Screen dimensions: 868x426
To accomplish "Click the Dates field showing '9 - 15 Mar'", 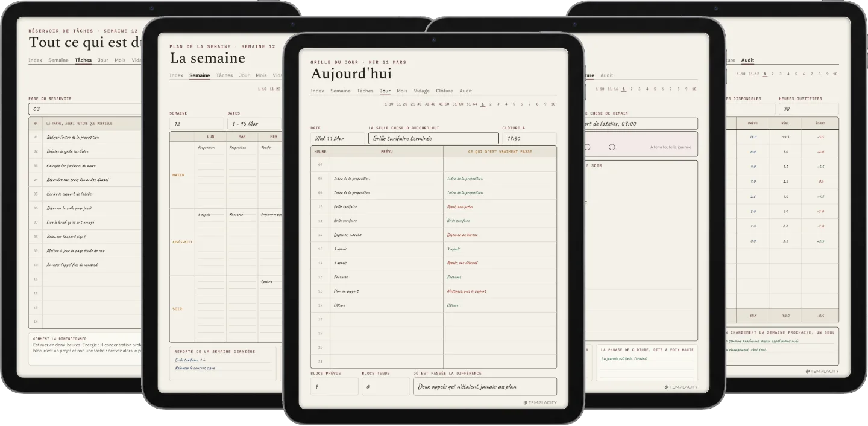I will pos(254,124).
